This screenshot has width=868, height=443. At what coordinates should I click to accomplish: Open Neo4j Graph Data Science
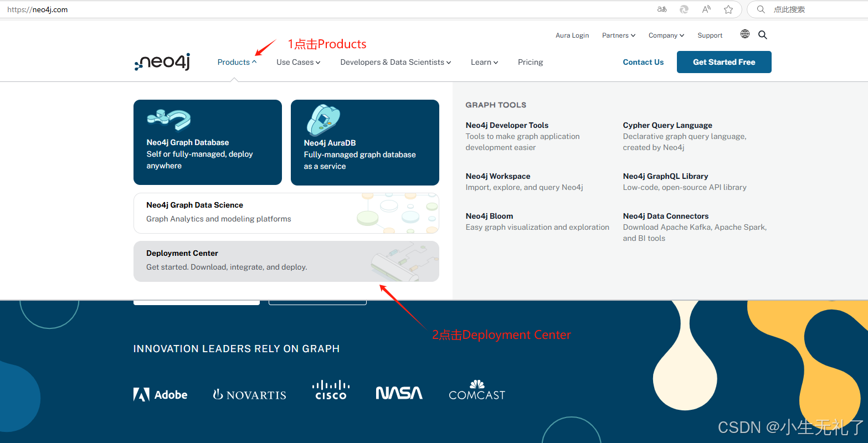coord(286,213)
